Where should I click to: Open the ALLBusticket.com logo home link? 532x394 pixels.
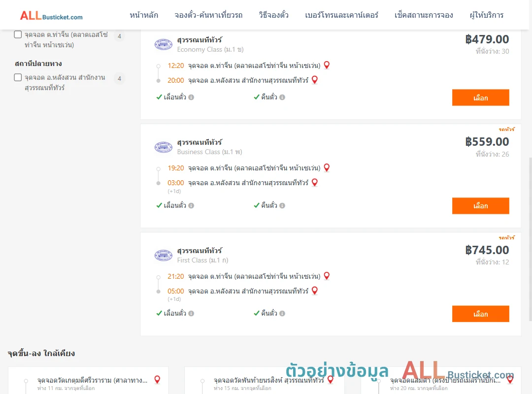(51, 16)
